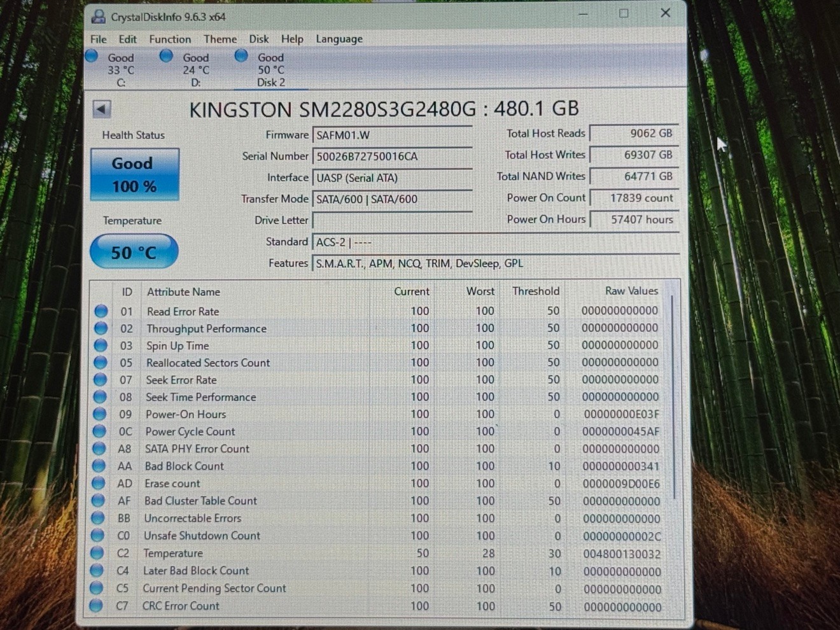Click the Power On Hours value 57407 hours
840x630 pixels.
click(x=634, y=220)
